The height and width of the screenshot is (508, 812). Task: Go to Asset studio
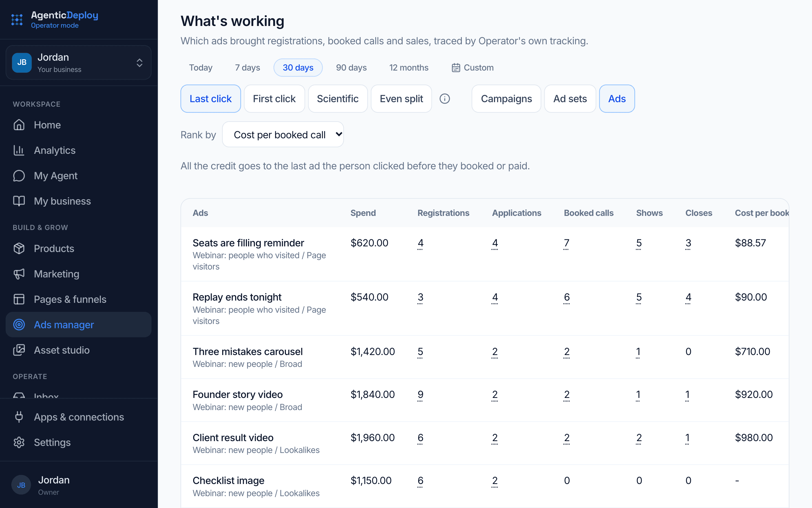78,350
